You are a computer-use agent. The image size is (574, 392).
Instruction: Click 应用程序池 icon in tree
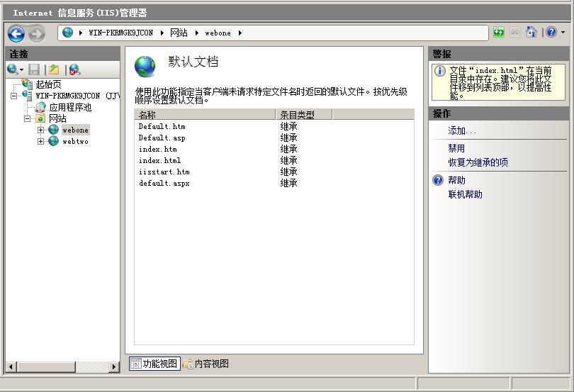[40, 107]
